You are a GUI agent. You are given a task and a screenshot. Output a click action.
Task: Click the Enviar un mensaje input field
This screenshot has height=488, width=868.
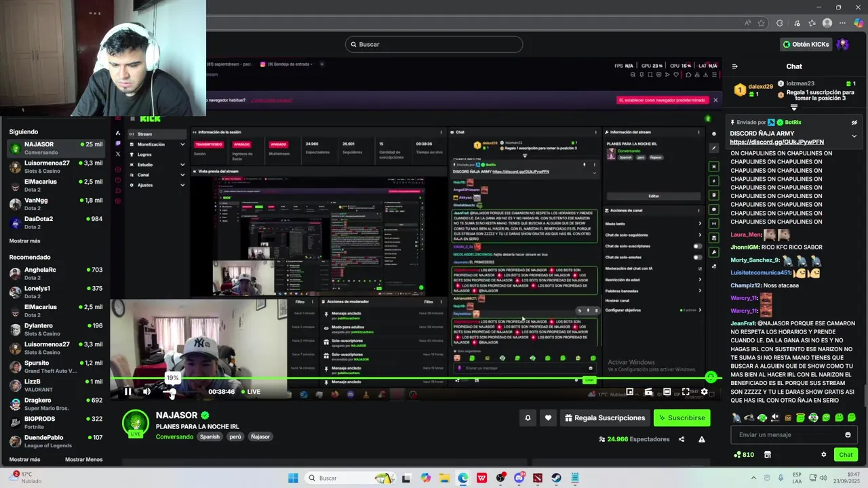pos(793,435)
